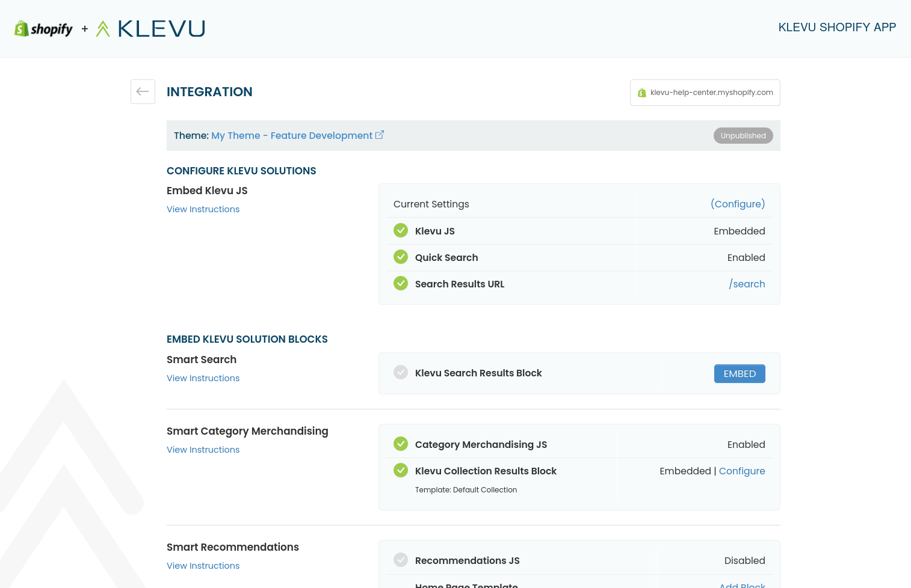
Task: Click the EMBED KLEVU SOLUTION BLOCKS heading
Action: [x=247, y=339]
